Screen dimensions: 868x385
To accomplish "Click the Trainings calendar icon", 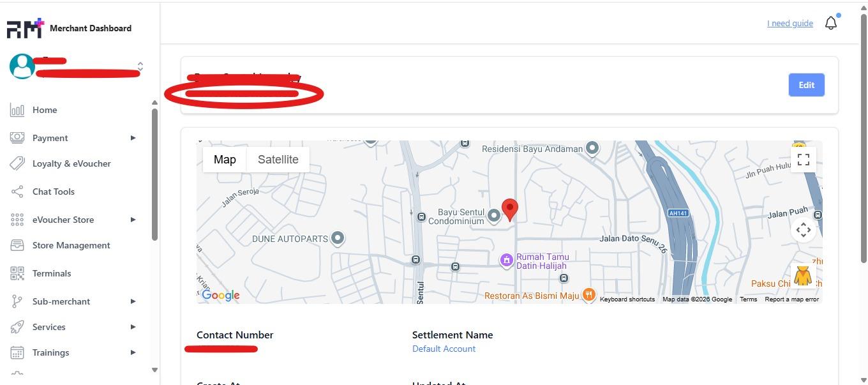I will tap(17, 352).
